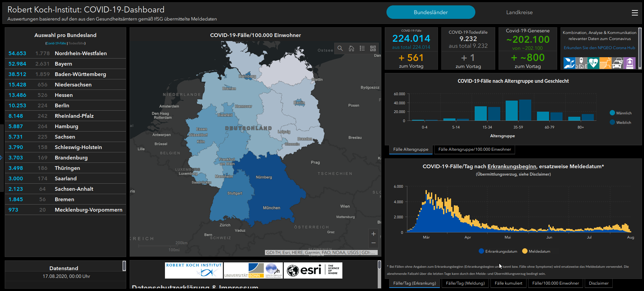Open the hamburger menu

point(635,12)
